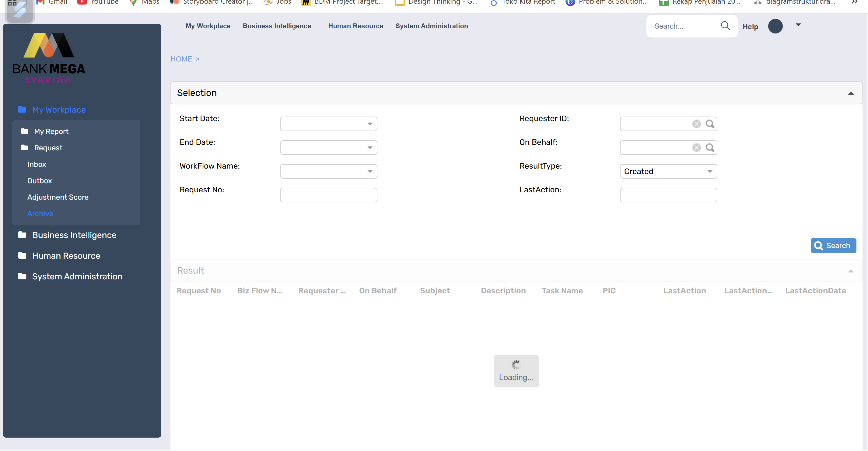Click the My Workplace folder icon
The image size is (868, 451).
point(22,110)
